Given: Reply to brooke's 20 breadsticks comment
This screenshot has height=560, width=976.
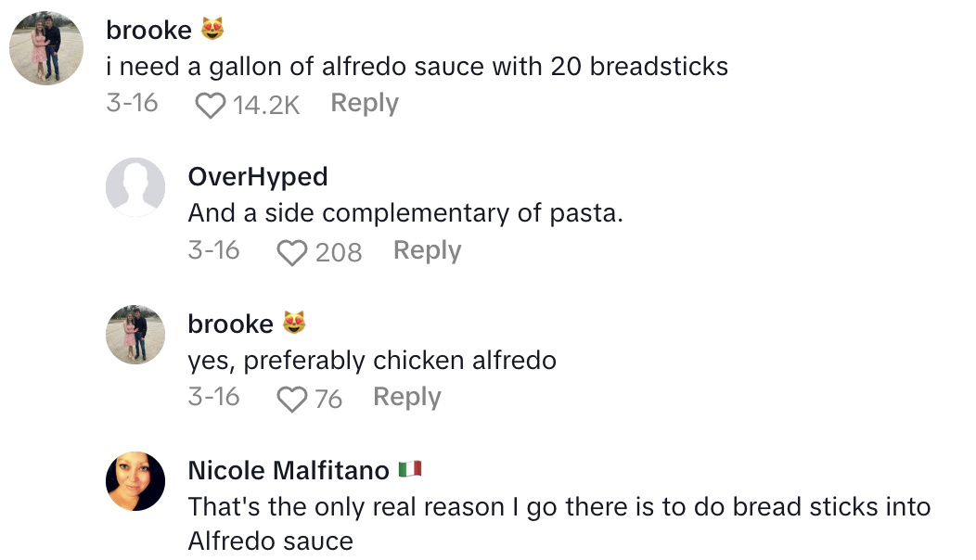Looking at the screenshot, I should point(365,104).
